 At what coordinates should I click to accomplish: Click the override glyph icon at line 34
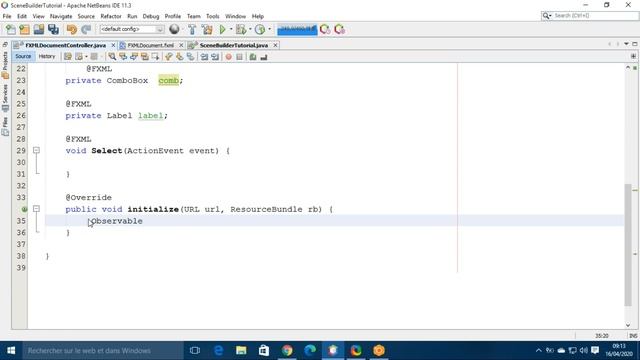(x=24, y=209)
